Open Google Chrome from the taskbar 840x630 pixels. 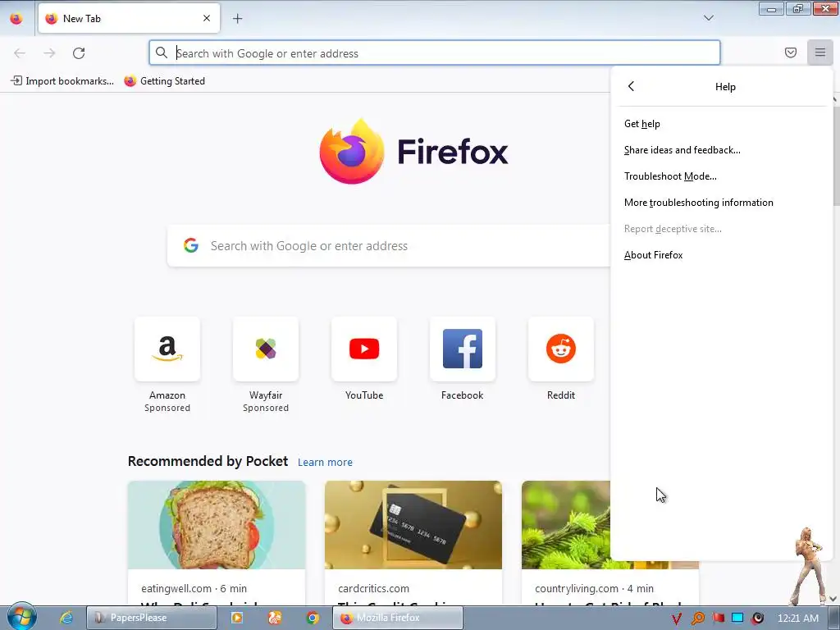(313, 618)
